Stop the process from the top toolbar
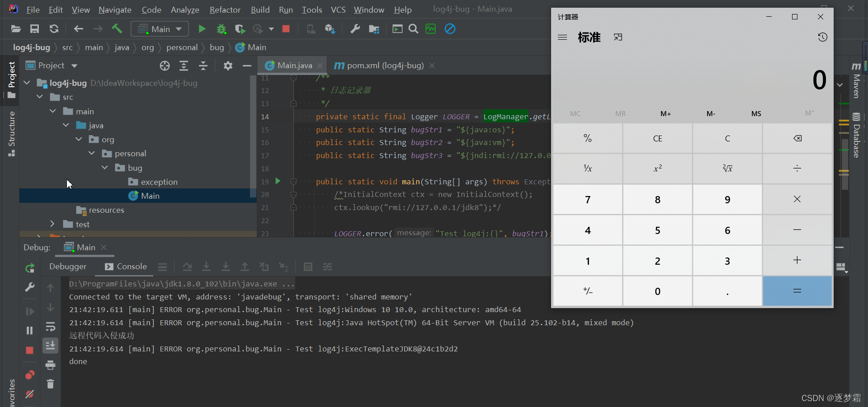Image resolution: width=868 pixels, height=407 pixels. (x=286, y=29)
